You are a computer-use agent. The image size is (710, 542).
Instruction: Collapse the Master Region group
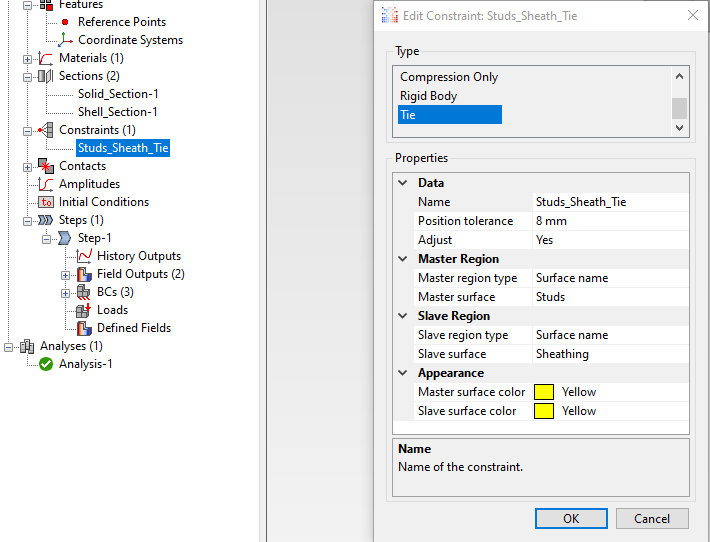tap(403, 259)
